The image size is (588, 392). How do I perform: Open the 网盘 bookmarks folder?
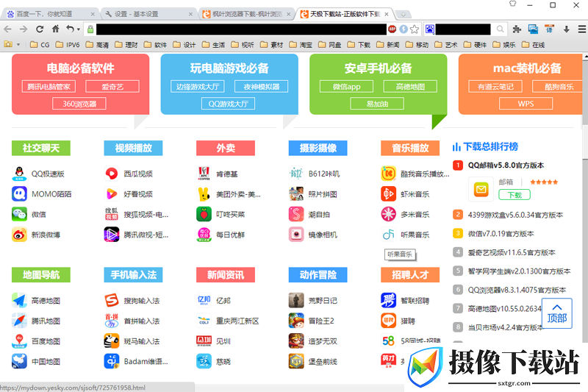click(x=329, y=45)
